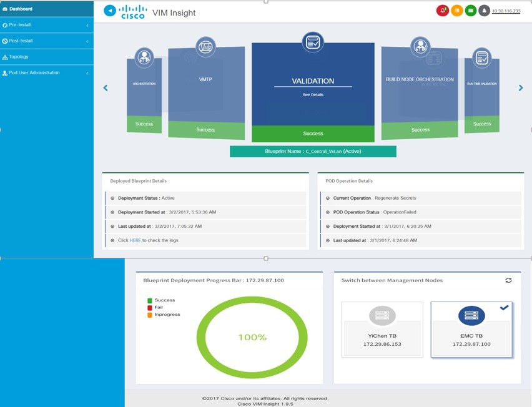Click the 100% deployment progress ring

click(252, 337)
